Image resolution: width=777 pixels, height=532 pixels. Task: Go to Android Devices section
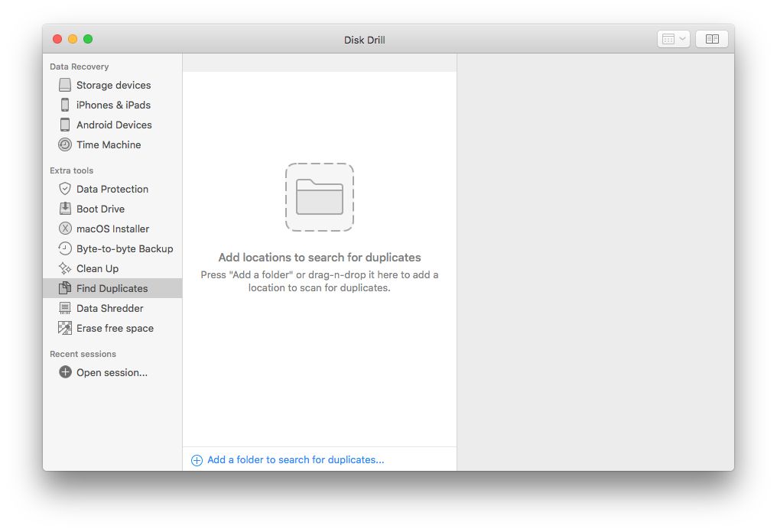112,125
